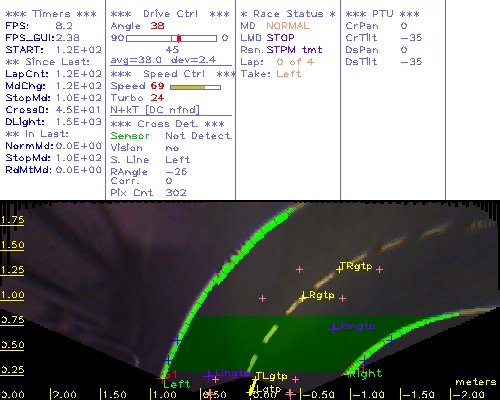Click the red marker on angle slider
This screenshot has height=400, width=500.
click(179, 38)
